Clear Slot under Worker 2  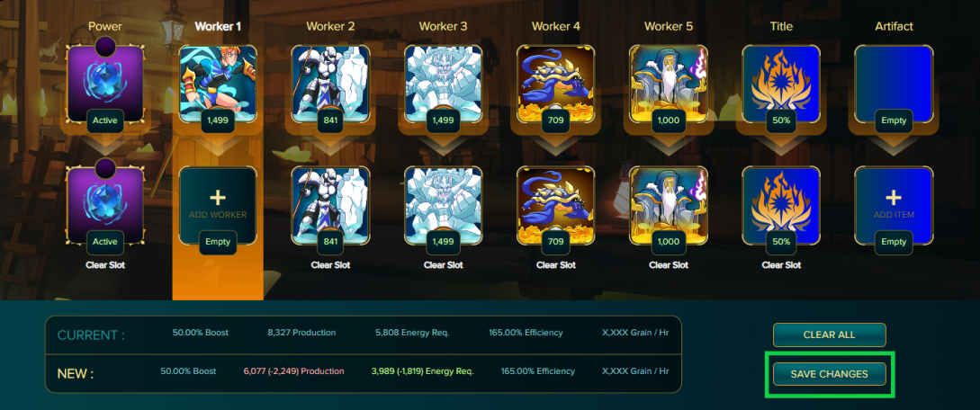(330, 265)
